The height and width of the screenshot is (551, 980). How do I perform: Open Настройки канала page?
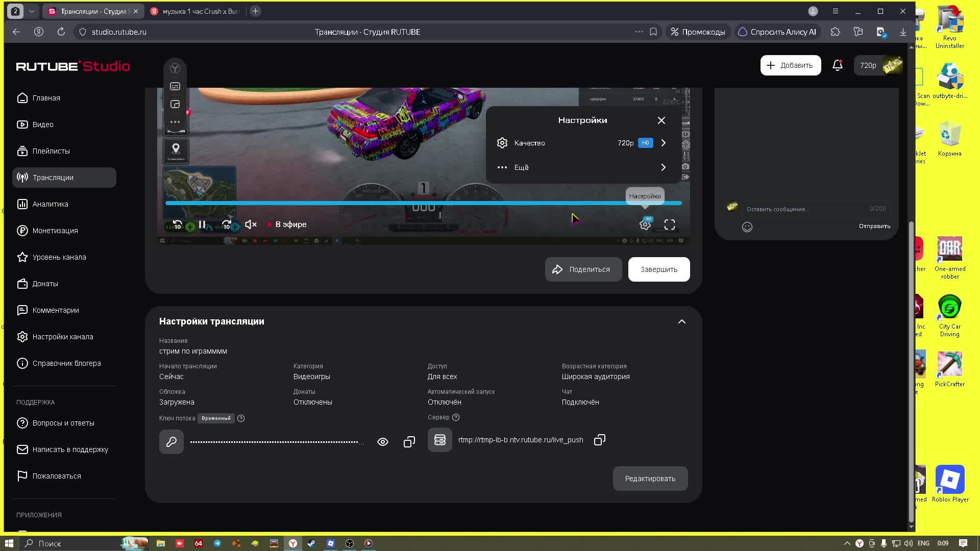point(64,337)
